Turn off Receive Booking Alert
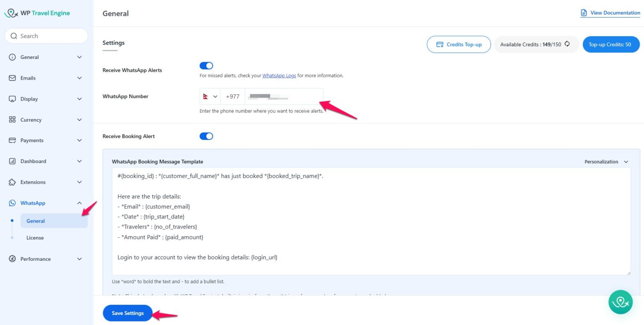Viewport: 644px width, 325px height. coord(206,136)
